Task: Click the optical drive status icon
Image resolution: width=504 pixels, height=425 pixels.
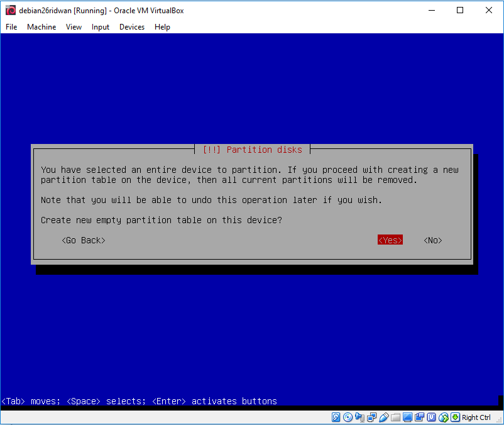Action: tap(348, 417)
